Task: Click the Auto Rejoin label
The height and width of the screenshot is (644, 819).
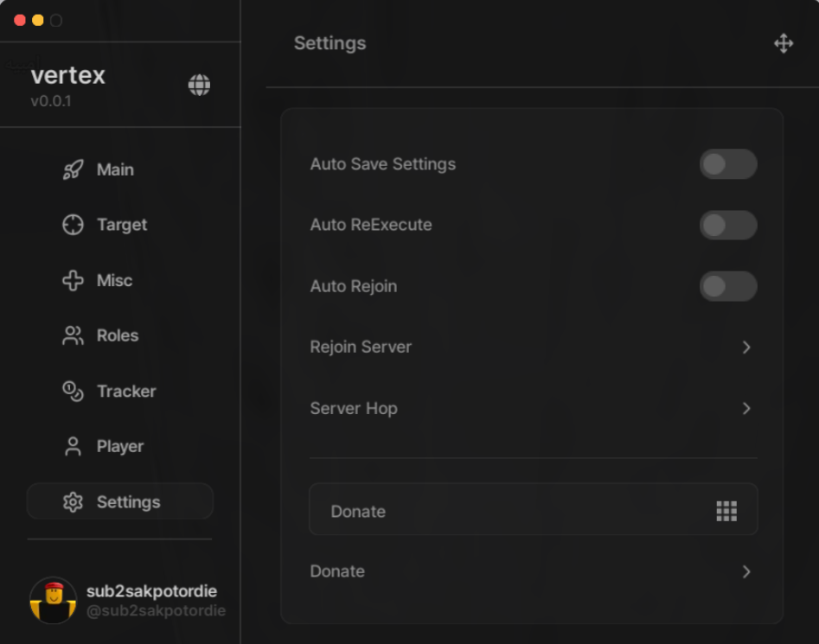Action: [x=354, y=286]
